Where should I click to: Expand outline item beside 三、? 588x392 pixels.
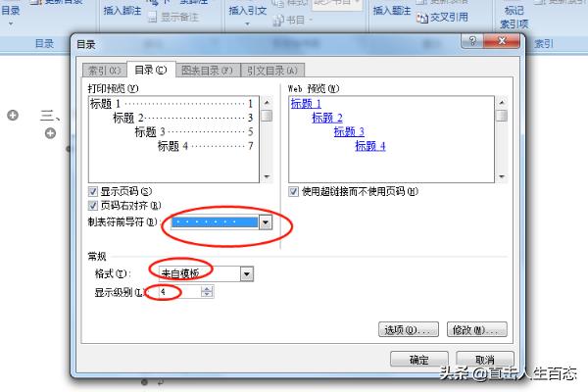(13, 116)
